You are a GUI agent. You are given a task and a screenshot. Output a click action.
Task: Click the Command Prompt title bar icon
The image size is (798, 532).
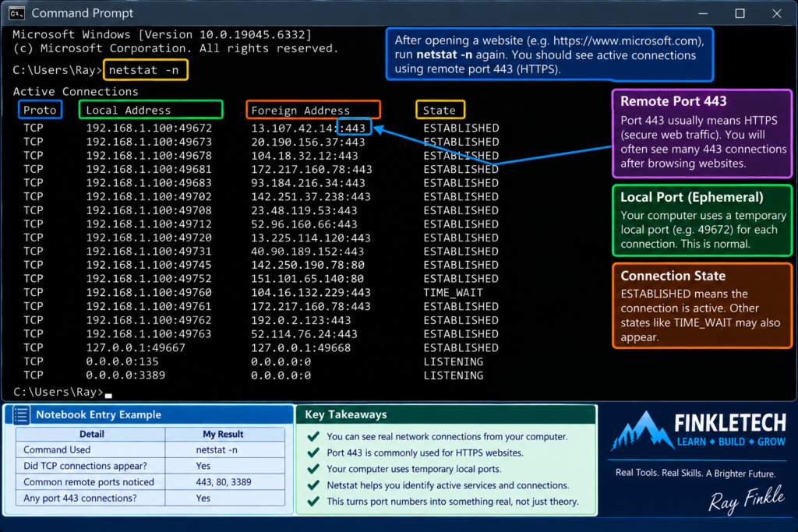16,12
